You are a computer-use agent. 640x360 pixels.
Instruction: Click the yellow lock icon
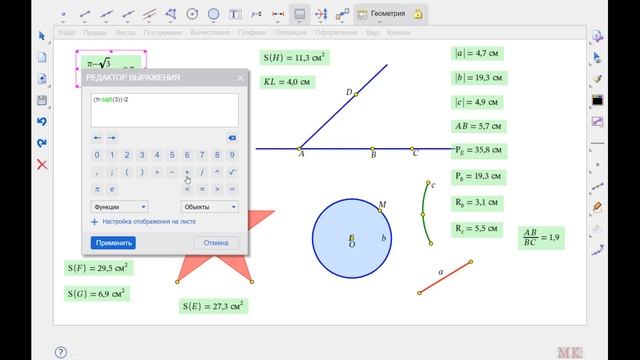pos(418,14)
